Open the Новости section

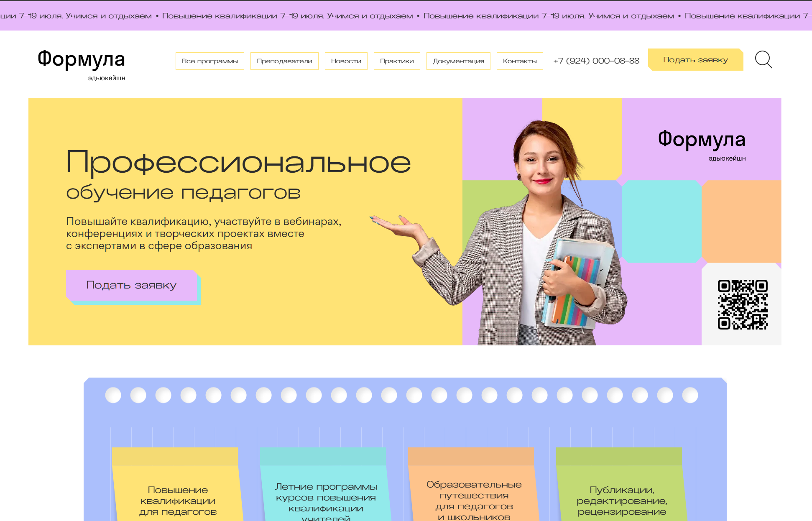click(x=346, y=61)
